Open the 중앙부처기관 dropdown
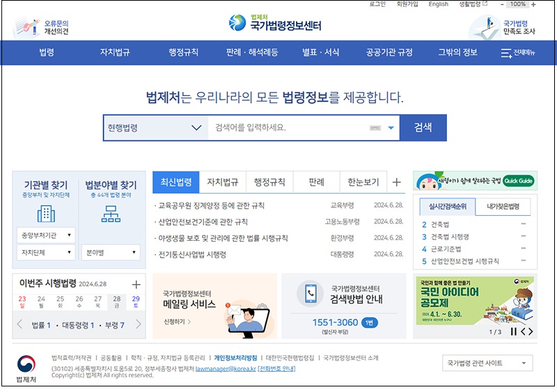Screen dimensions: 557x392 point(46,235)
